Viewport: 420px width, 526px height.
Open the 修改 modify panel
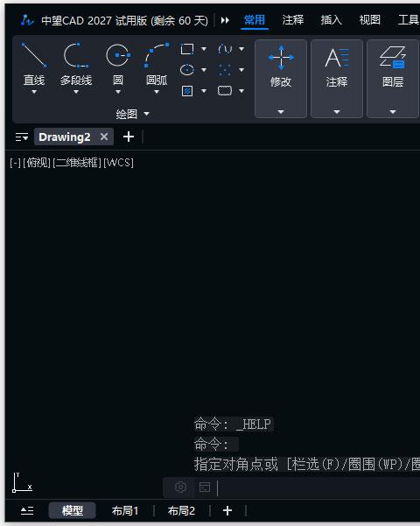click(x=281, y=79)
